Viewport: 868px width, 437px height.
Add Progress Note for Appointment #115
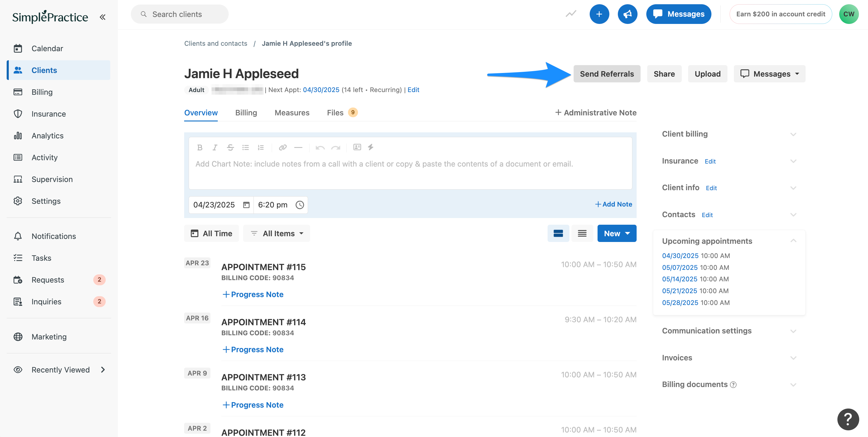(x=253, y=294)
